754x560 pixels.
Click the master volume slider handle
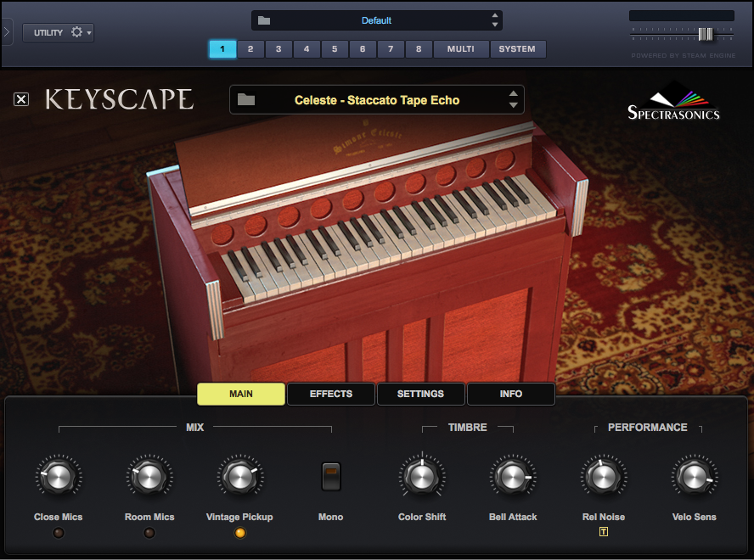pos(706,34)
